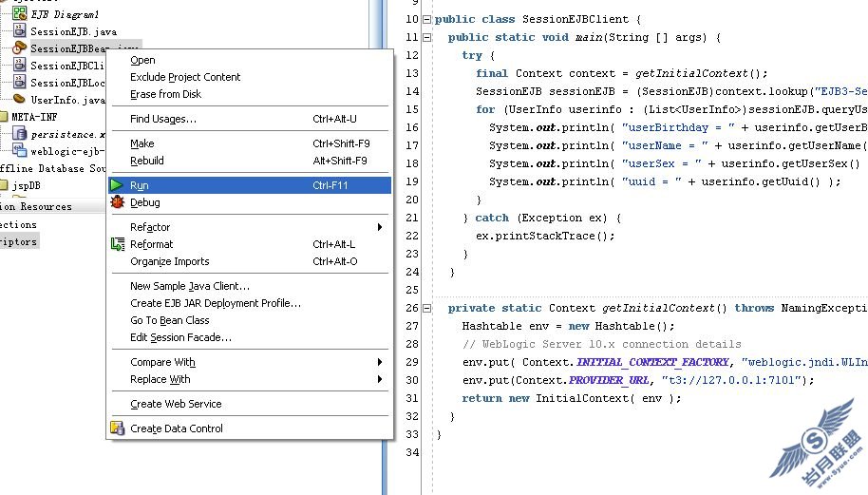Choose Open from the context menu
The image size is (868, 495).
click(x=142, y=61)
